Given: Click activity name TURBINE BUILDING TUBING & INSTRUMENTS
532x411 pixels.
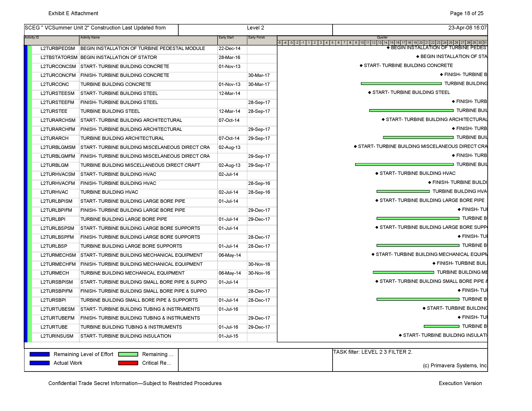Looking at the screenshot, I should [x=131, y=327].
